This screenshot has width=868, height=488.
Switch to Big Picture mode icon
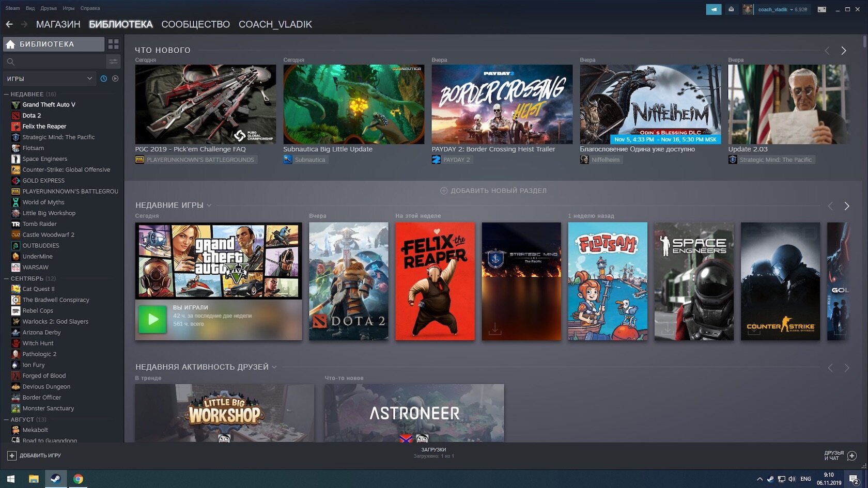tap(822, 9)
